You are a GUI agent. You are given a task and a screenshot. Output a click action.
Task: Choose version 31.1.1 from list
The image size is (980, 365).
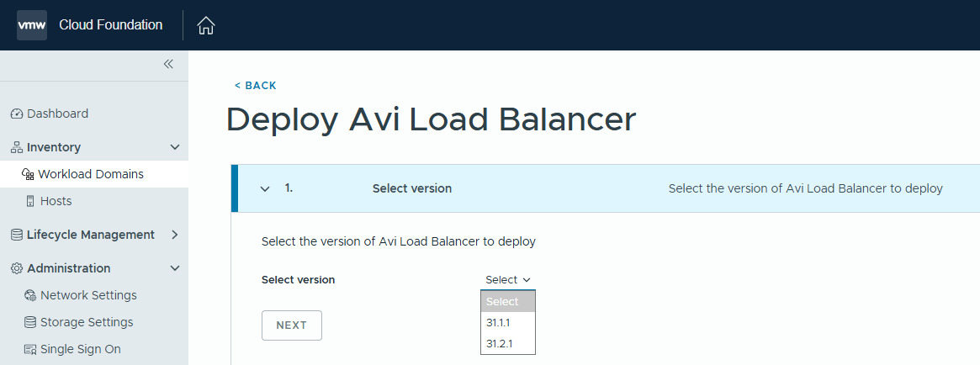tap(508, 322)
